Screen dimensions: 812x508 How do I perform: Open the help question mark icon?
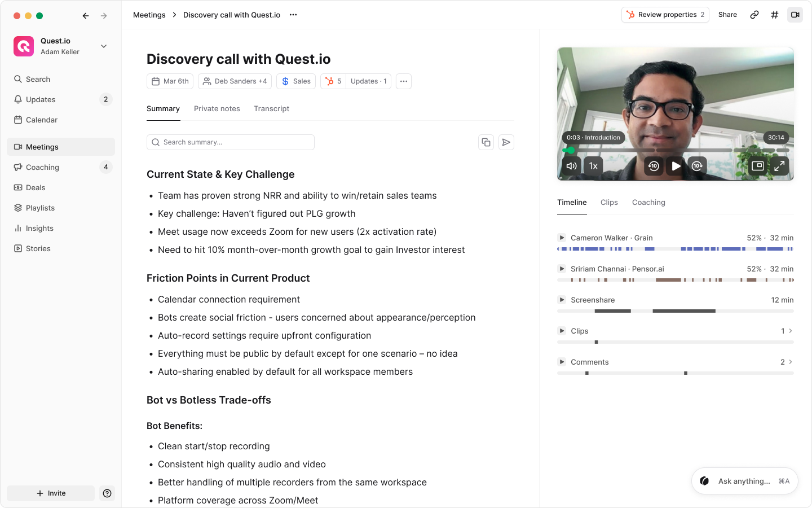pos(107,493)
